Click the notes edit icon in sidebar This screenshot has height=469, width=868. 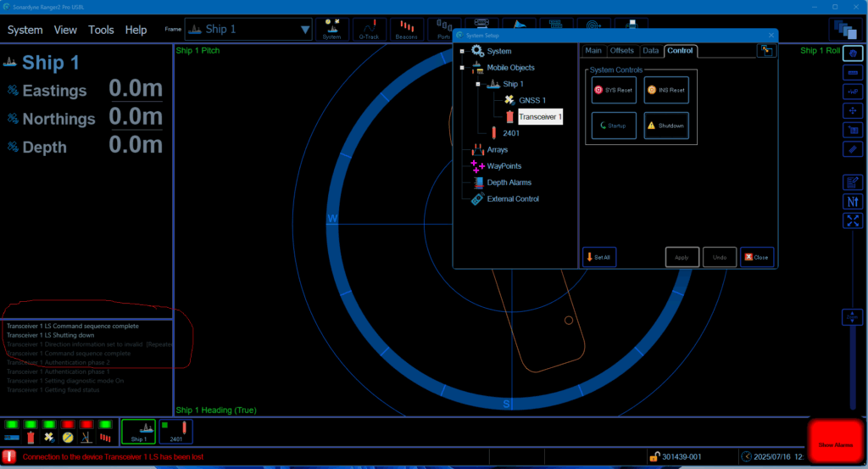(x=853, y=182)
